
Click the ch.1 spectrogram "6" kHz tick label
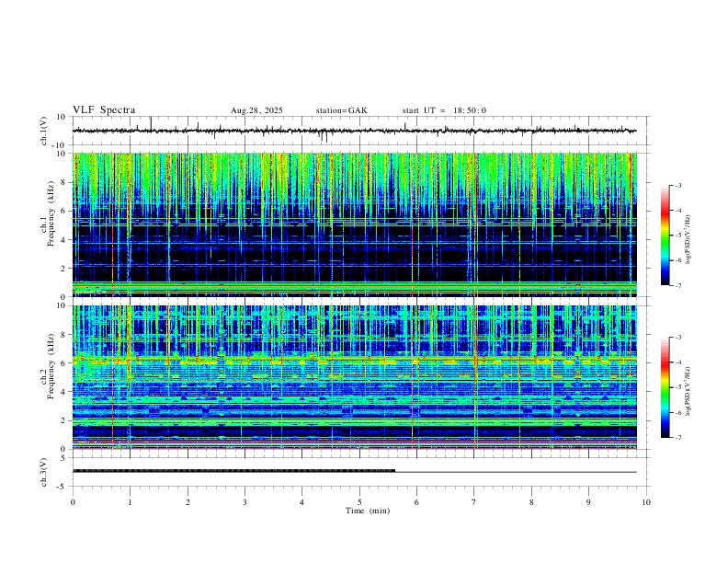[65, 211]
